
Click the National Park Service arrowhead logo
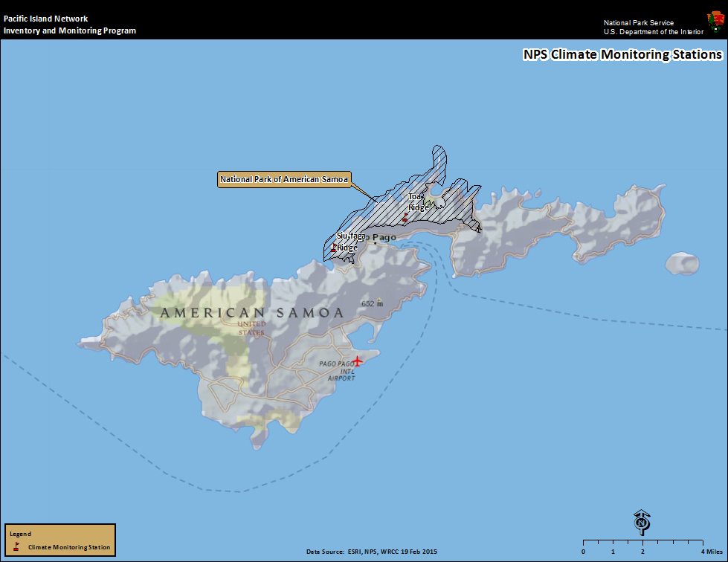click(x=715, y=19)
